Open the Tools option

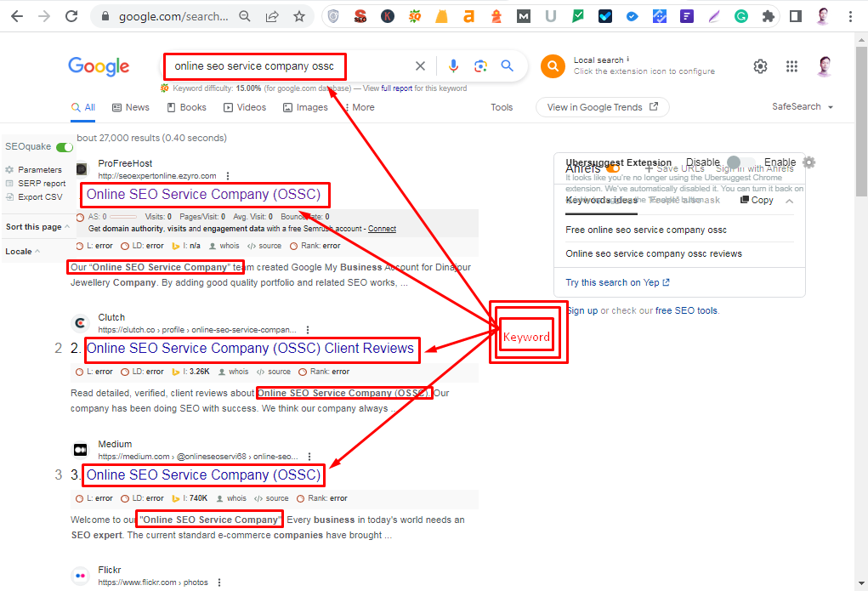tap(502, 107)
